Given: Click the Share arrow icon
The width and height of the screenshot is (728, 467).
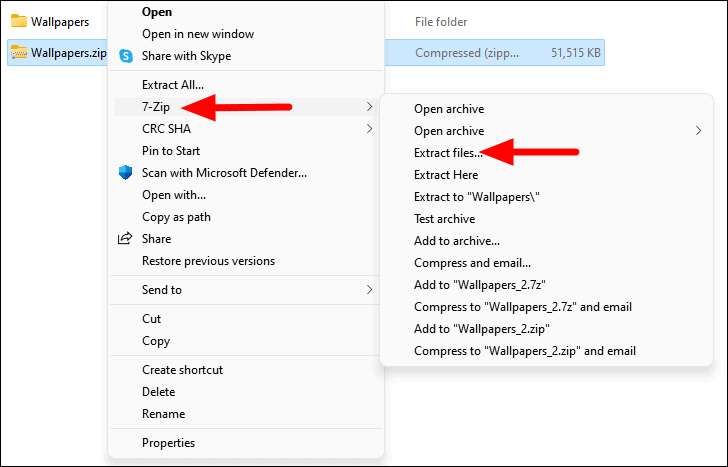Looking at the screenshot, I should pyautogui.click(x=125, y=239).
